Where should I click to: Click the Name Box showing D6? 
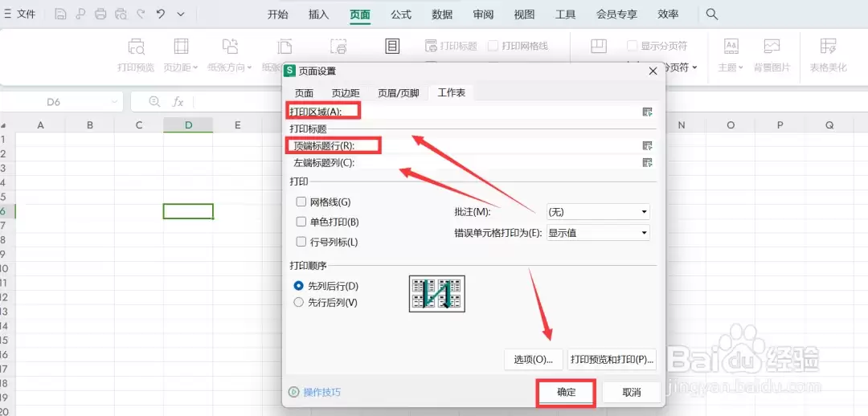coord(53,102)
